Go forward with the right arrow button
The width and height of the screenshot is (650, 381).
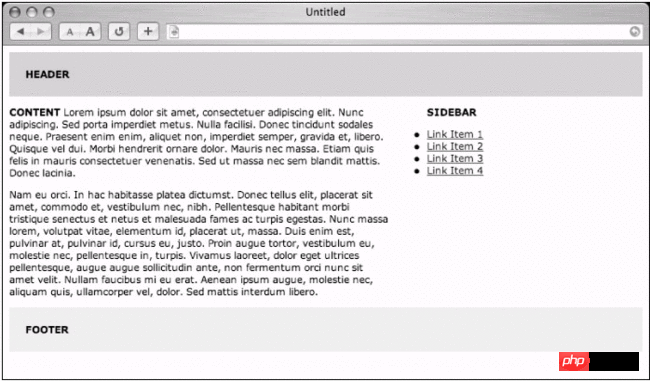[41, 32]
